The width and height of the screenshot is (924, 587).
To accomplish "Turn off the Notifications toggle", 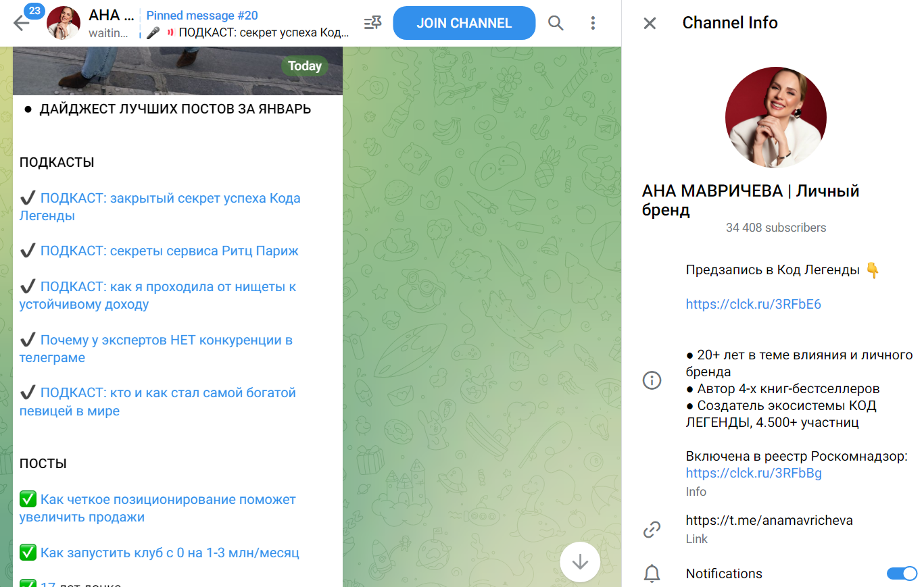I will pos(902,573).
